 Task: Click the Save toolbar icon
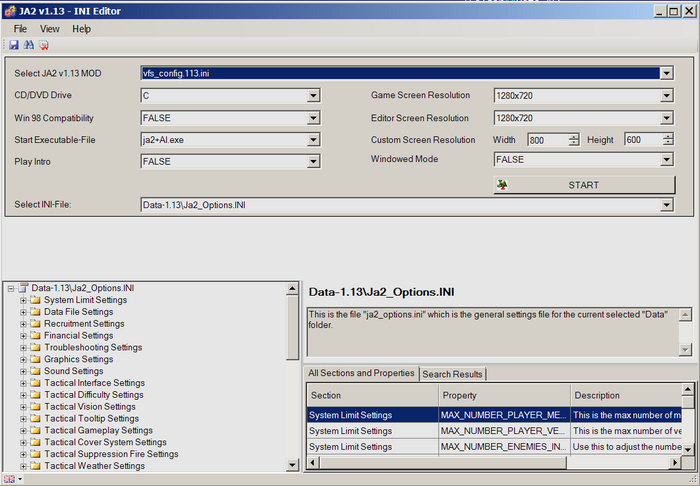pyautogui.click(x=15, y=45)
